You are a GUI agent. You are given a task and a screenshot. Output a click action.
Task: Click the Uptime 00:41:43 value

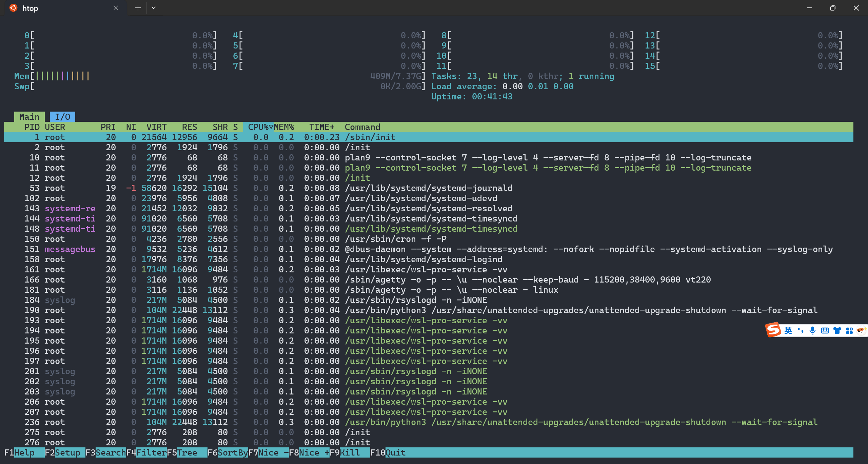click(x=492, y=97)
